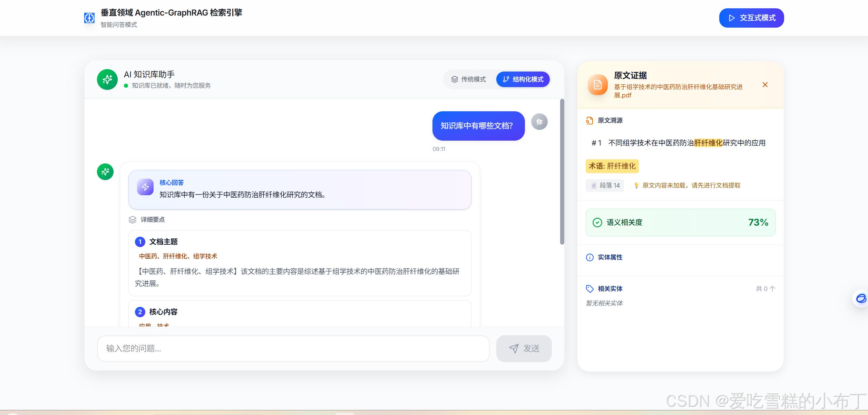868x415 pixels.
Task: Click the 文档主题 heading
Action: pyautogui.click(x=163, y=242)
